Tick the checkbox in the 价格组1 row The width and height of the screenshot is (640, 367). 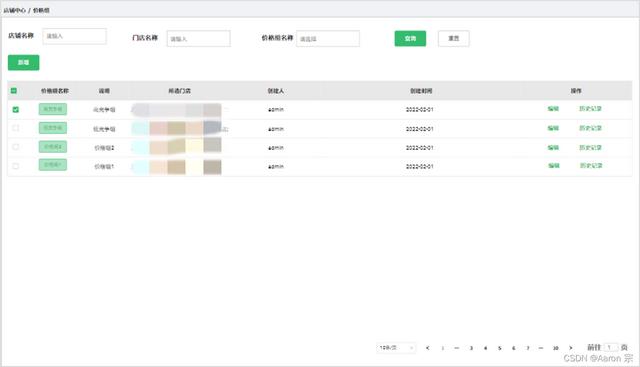click(x=16, y=166)
